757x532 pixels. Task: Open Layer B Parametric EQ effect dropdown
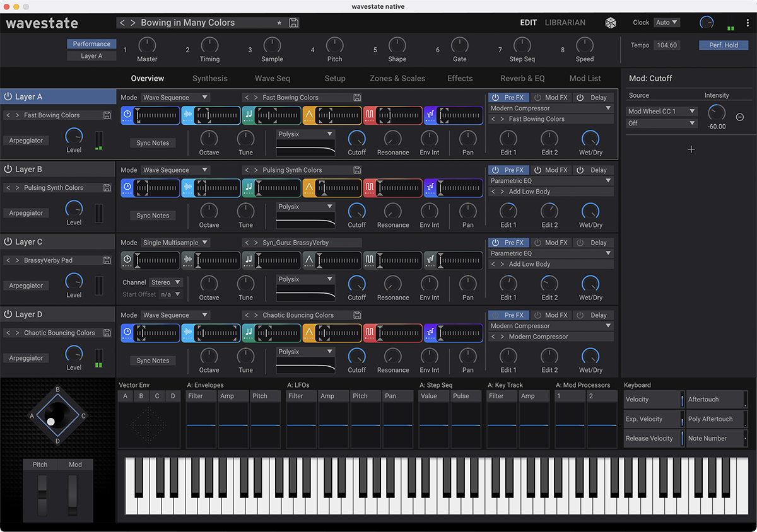551,181
